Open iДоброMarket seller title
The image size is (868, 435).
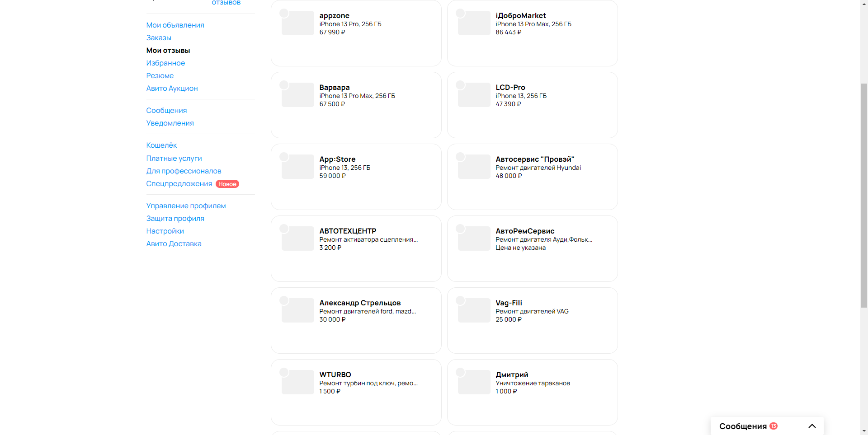click(x=521, y=15)
